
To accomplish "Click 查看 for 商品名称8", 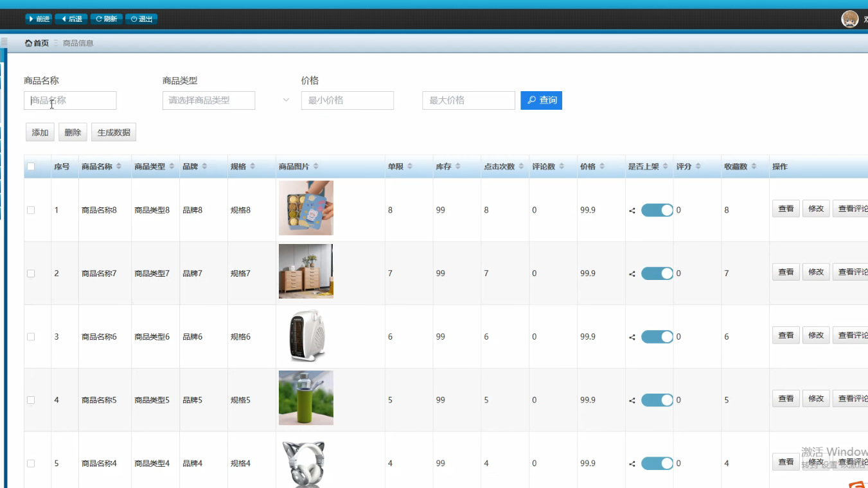I will click(786, 209).
